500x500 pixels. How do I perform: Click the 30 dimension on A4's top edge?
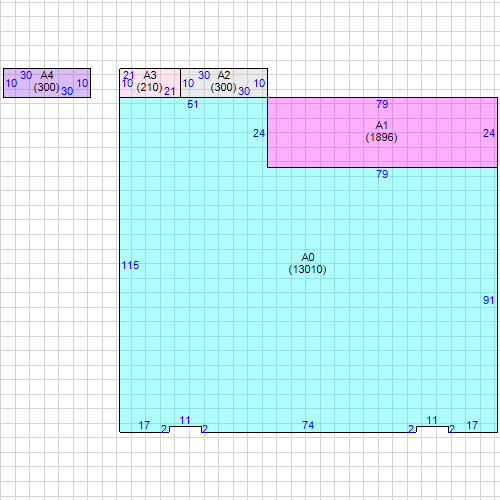(x=26, y=75)
